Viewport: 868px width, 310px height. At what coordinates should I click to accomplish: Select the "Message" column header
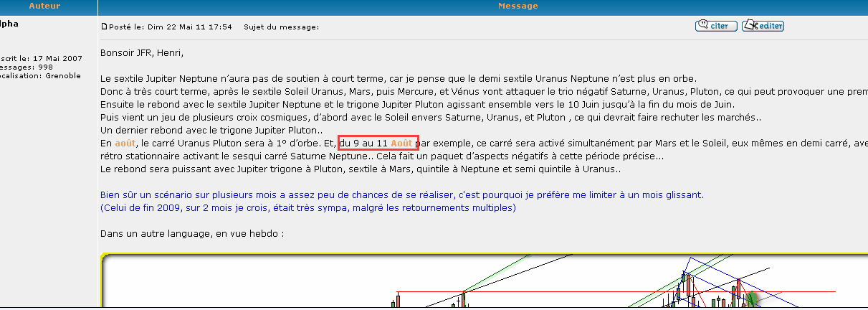coord(518,6)
